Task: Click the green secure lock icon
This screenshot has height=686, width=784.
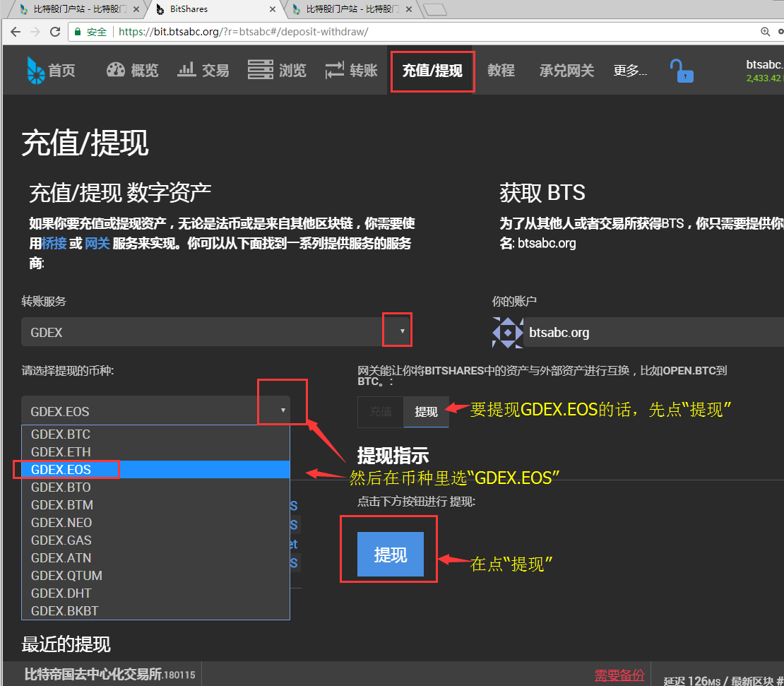Action: (78, 32)
